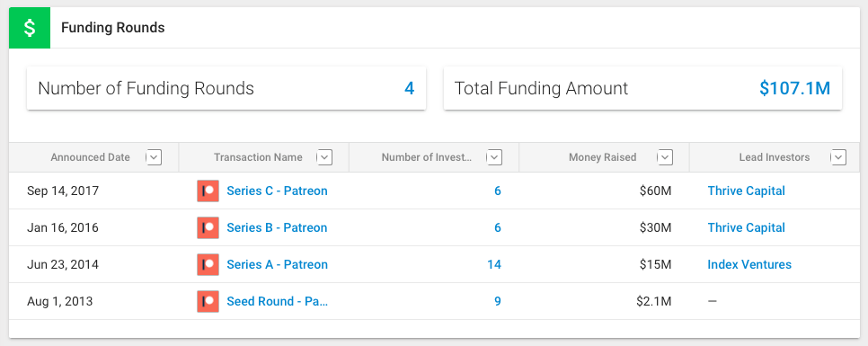Click the Patreon logo beside Series A

coord(208,264)
